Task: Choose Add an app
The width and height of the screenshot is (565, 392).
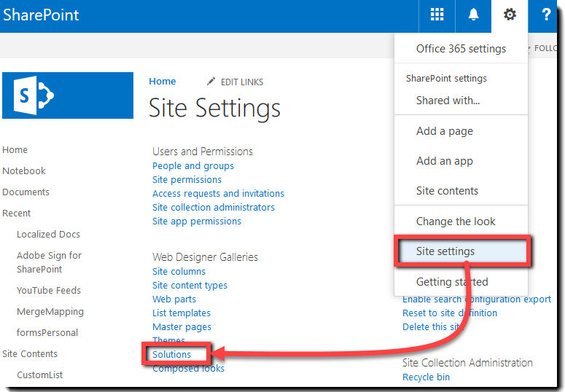Action: click(444, 161)
